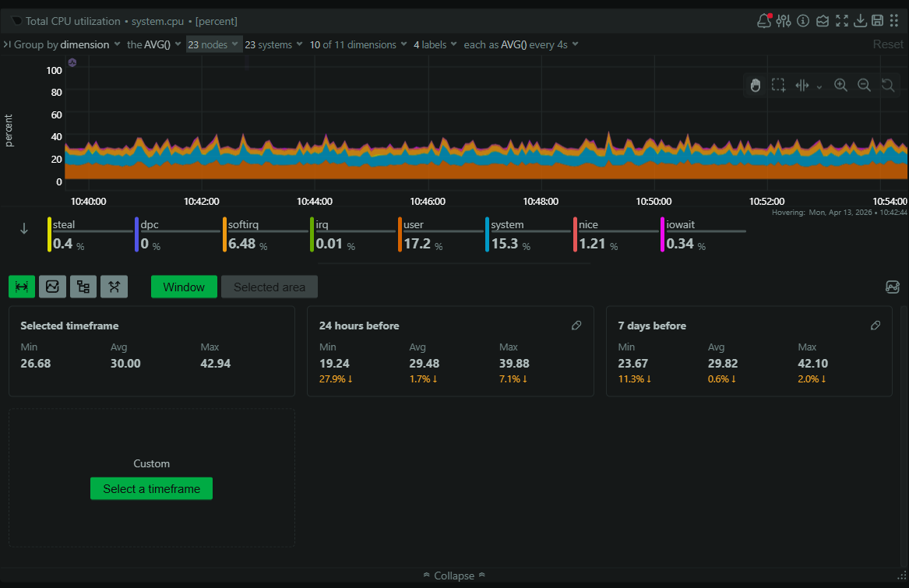Collapse the bottom comparison drawer
This screenshot has width=909, height=588.
pyautogui.click(x=453, y=576)
